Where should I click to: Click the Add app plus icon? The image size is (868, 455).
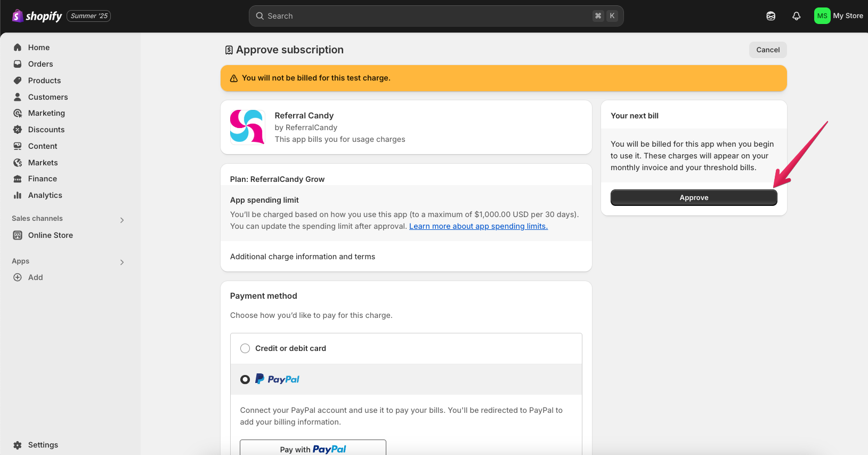pyautogui.click(x=18, y=277)
